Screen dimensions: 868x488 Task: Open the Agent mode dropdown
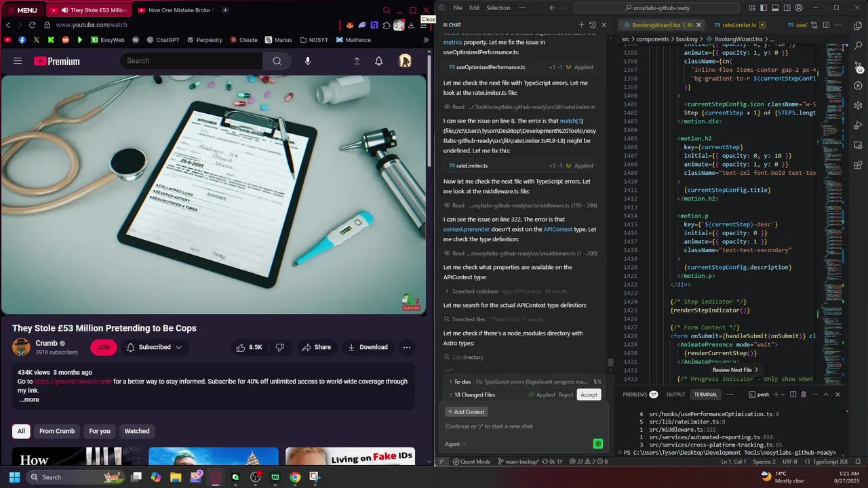pos(456,444)
